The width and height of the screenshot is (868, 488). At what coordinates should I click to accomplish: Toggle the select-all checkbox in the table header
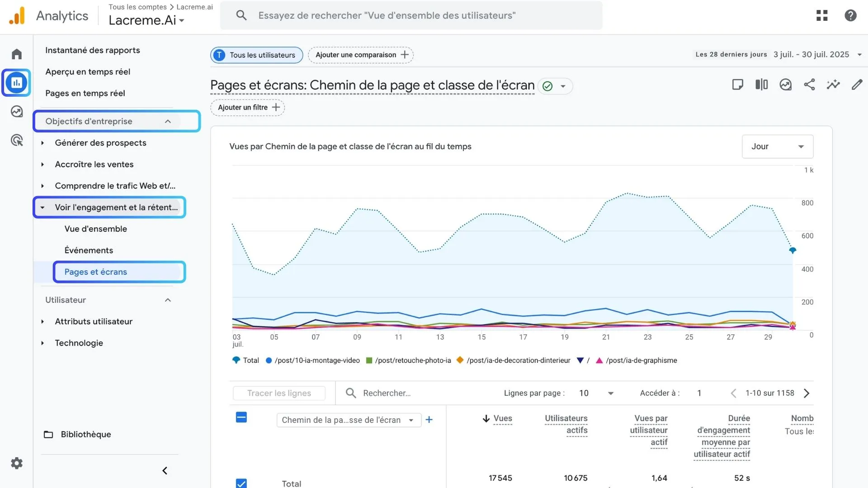(241, 418)
